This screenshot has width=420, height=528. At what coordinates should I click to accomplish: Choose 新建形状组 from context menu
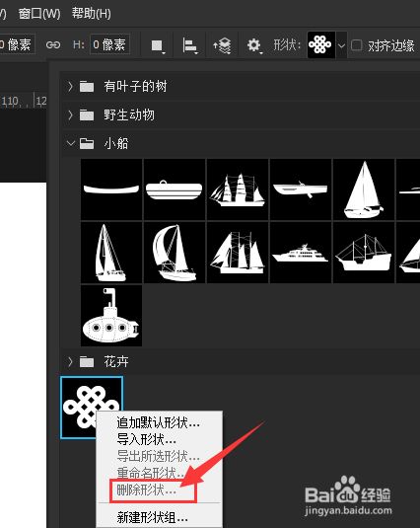(x=152, y=517)
